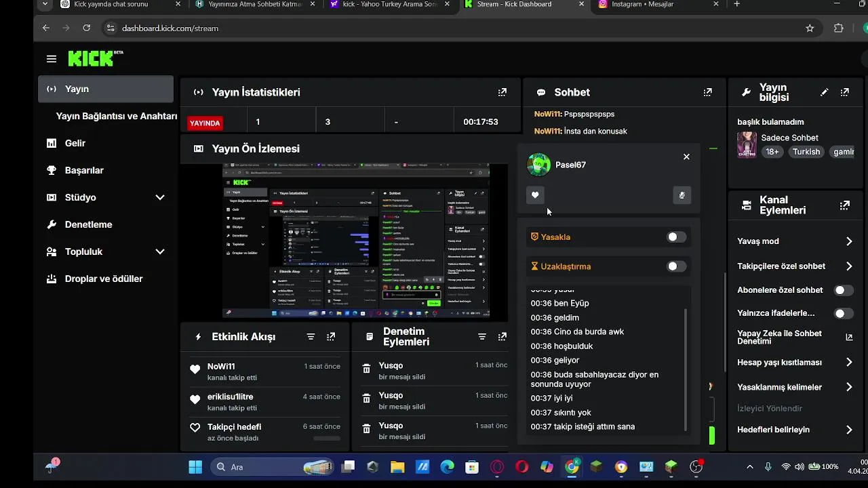Open the Denetim Eylemleri filter icon
Image resolution: width=868 pixels, height=488 pixels.
(x=482, y=337)
